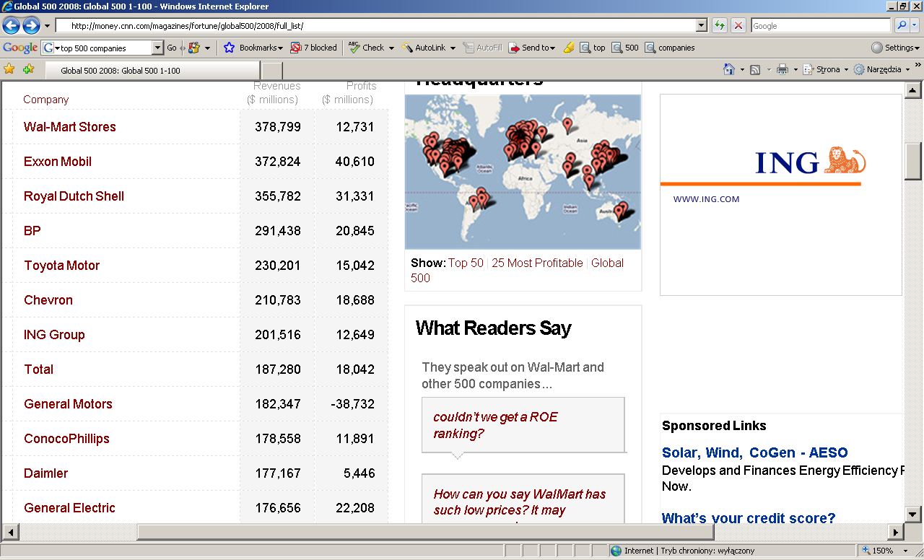Expand Google Toolbar search history dropdown
Image resolution: width=924 pixels, height=560 pixels.
(158, 48)
